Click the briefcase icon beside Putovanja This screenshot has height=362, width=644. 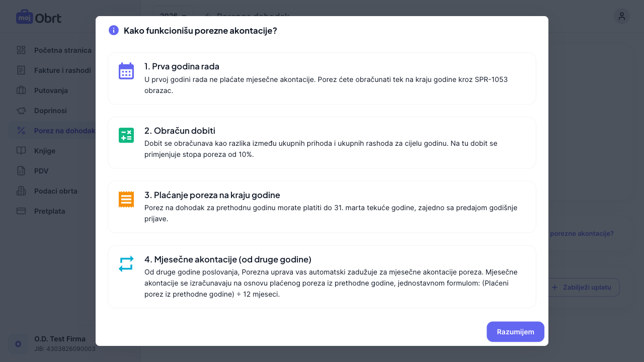[21, 90]
